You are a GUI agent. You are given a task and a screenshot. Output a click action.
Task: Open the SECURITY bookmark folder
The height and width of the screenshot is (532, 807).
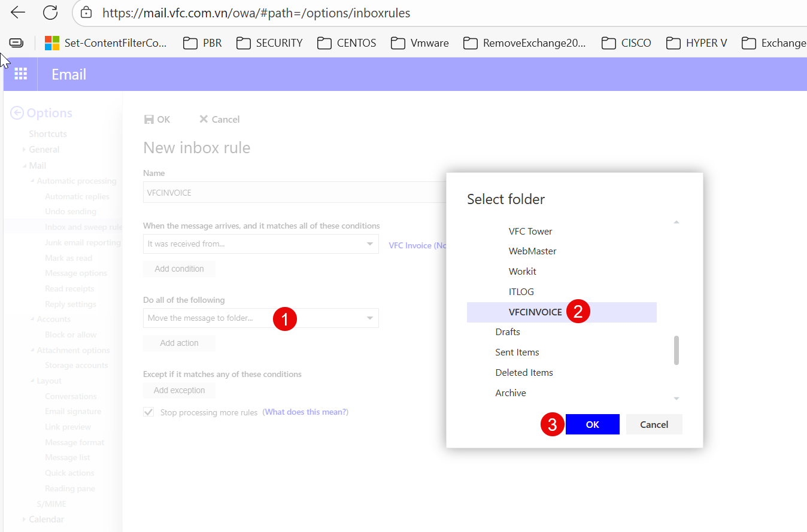click(x=269, y=43)
